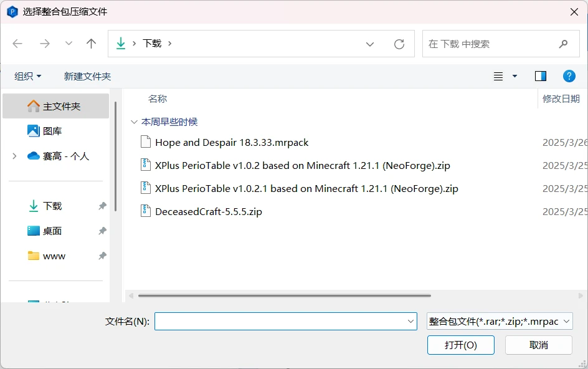Open help with the question mark icon
The width and height of the screenshot is (588, 369).
(x=569, y=76)
